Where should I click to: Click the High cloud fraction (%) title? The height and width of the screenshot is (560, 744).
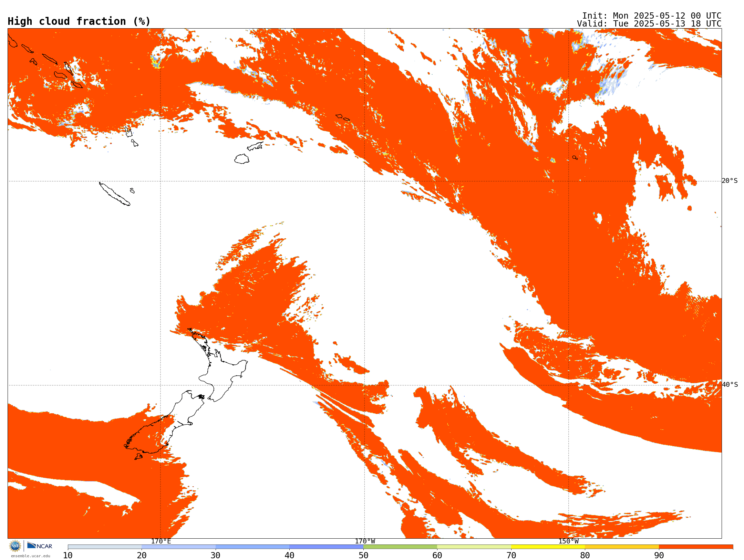(x=79, y=21)
